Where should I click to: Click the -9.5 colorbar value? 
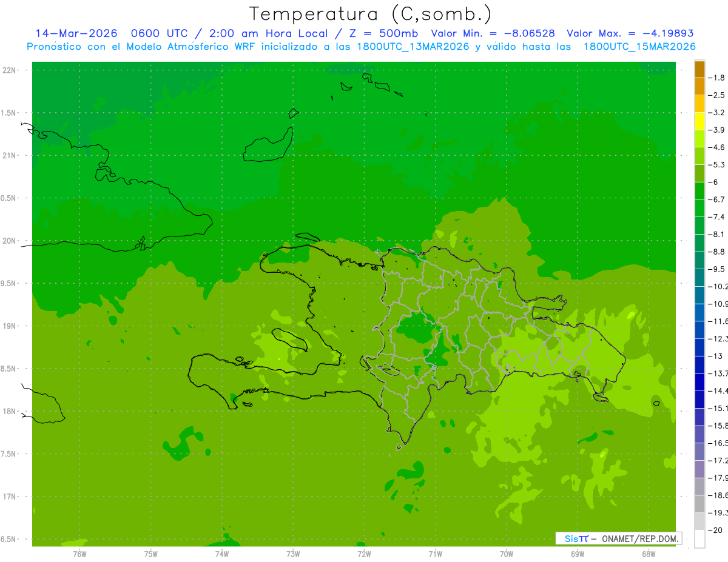[x=717, y=269]
